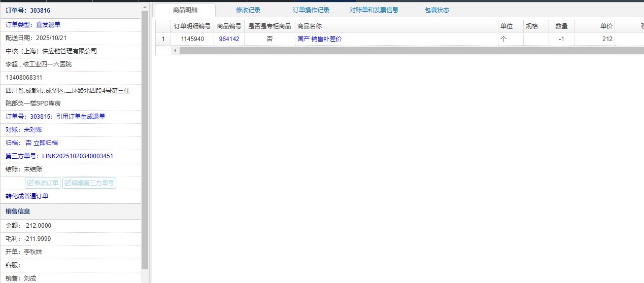Show the 包裹状态 tab
The height and width of the screenshot is (283, 644).
[436, 10]
